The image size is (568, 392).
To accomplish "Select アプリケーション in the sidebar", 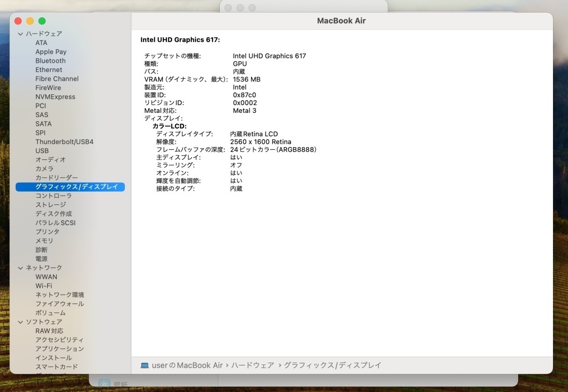I will [60, 349].
